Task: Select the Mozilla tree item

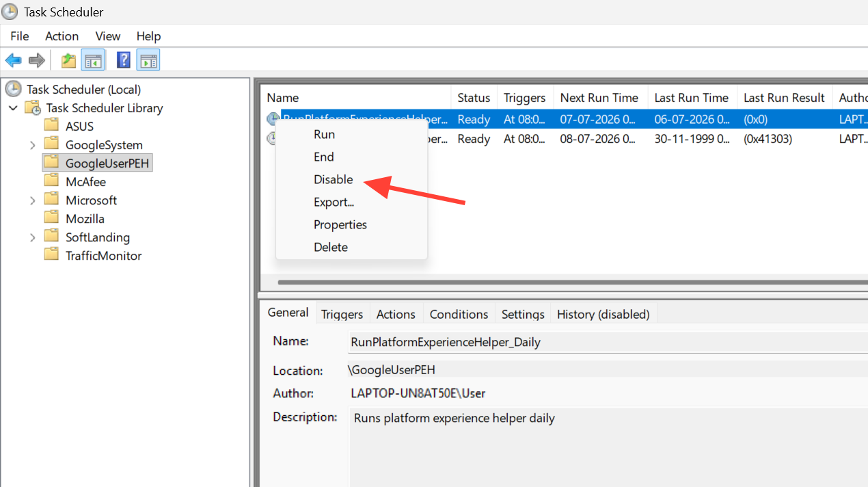Action: [x=85, y=218]
